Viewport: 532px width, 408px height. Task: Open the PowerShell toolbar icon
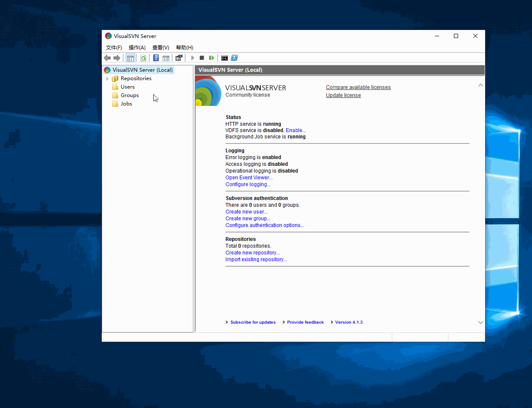pyautogui.click(x=234, y=58)
